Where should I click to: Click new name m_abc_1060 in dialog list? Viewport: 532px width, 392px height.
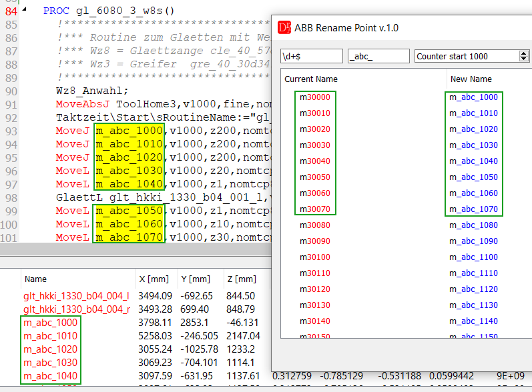[x=473, y=193]
